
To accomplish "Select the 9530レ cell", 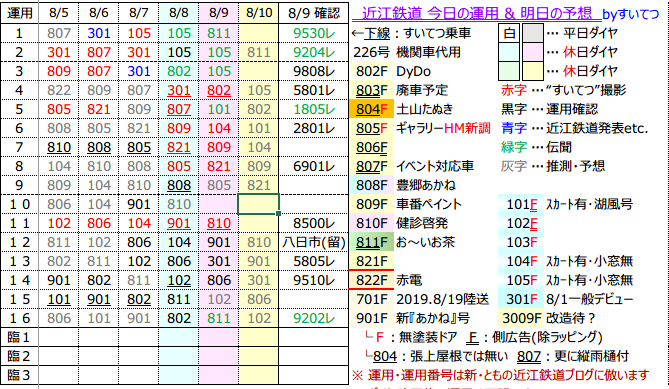I will click(x=314, y=33).
